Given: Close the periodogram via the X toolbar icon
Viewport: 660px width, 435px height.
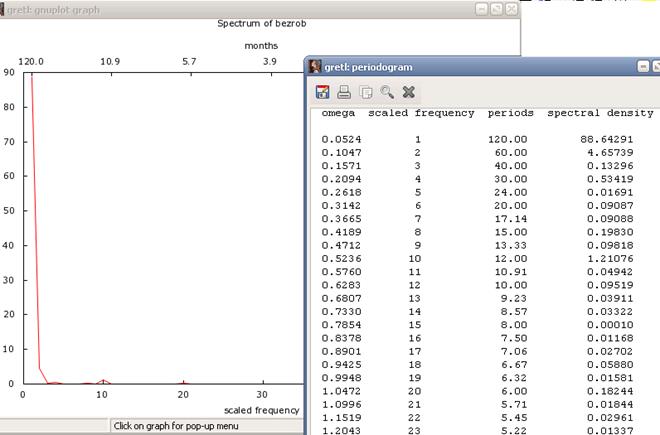Looking at the screenshot, I should (x=408, y=92).
